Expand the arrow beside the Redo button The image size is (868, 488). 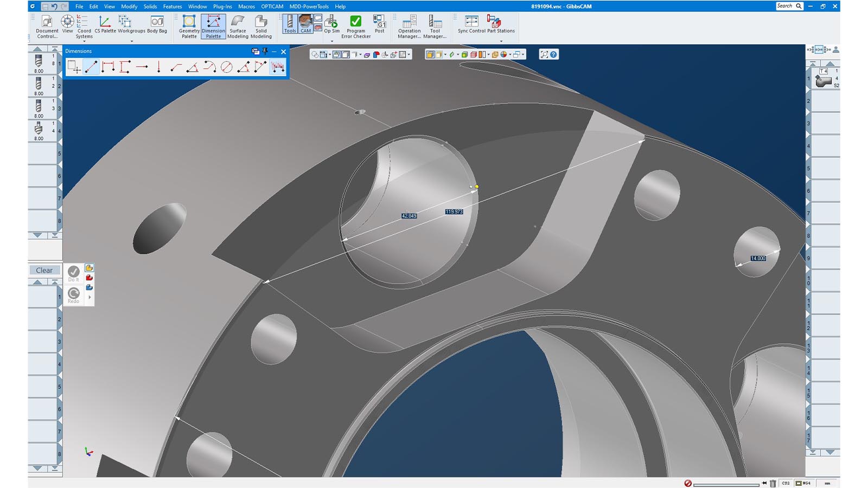[90, 297]
